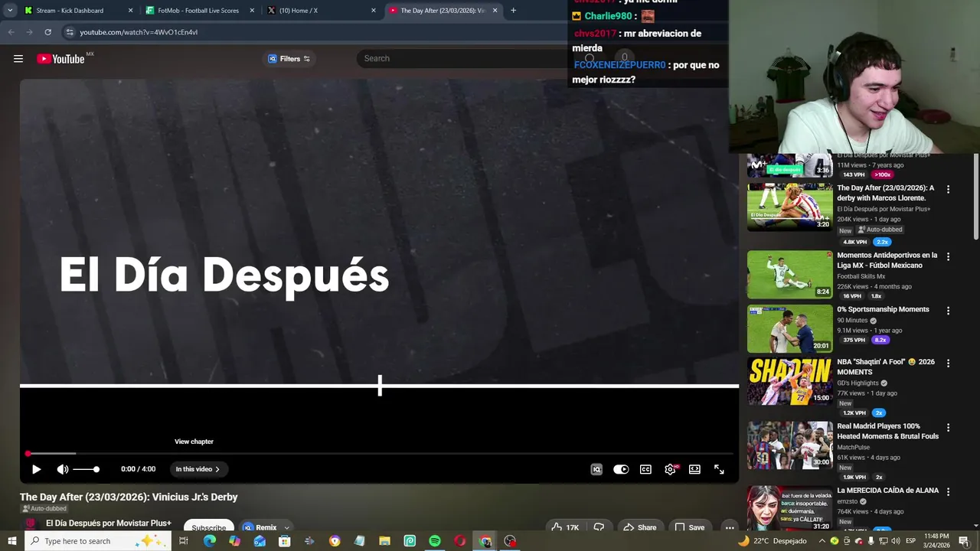Mute the video using the speaker icon
980x551 pixels.
click(x=63, y=469)
